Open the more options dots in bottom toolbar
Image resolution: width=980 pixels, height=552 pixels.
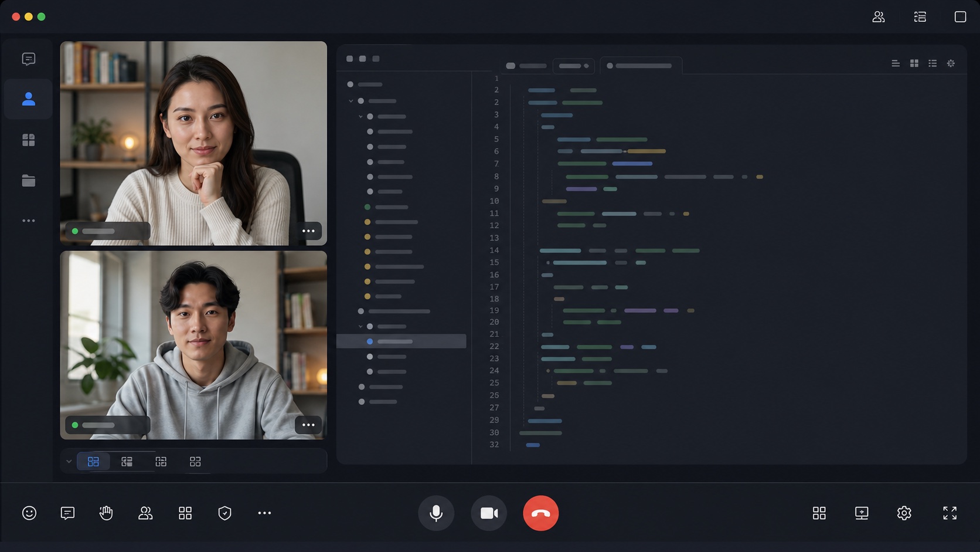pyautogui.click(x=264, y=513)
